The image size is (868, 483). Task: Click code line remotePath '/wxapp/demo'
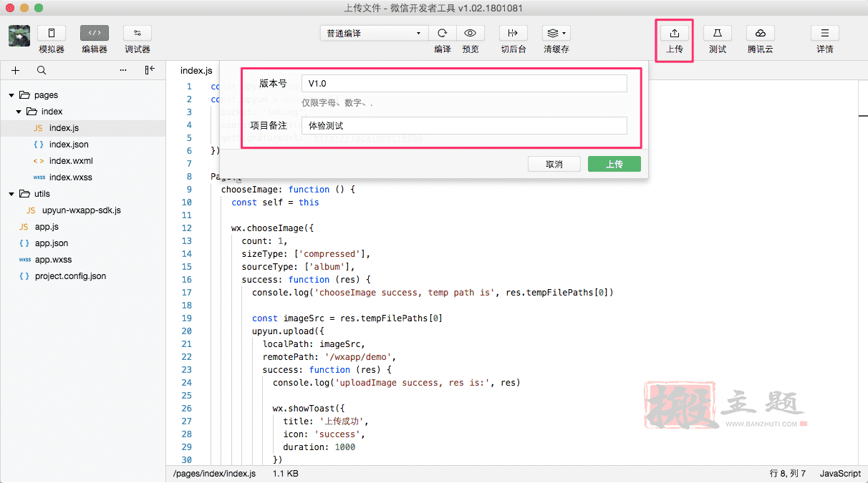tap(329, 357)
